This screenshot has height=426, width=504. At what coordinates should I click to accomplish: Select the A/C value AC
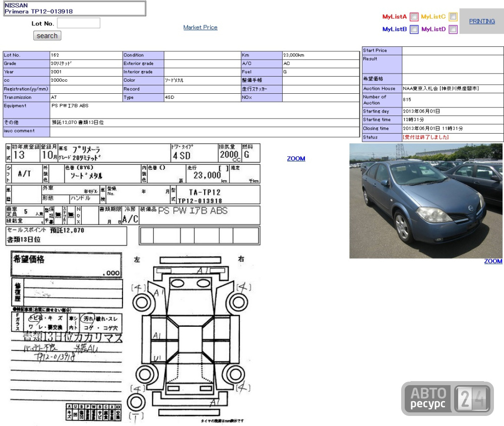(287, 64)
